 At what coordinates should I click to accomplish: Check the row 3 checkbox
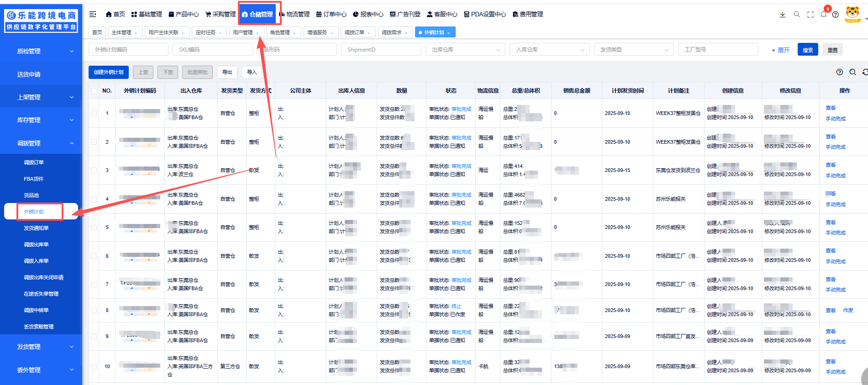pos(94,170)
